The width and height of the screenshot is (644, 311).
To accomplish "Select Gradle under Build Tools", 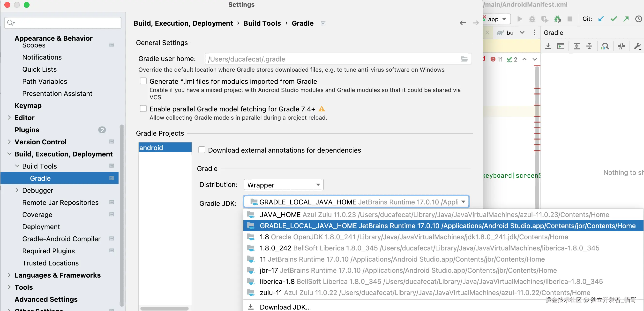I will (40, 178).
